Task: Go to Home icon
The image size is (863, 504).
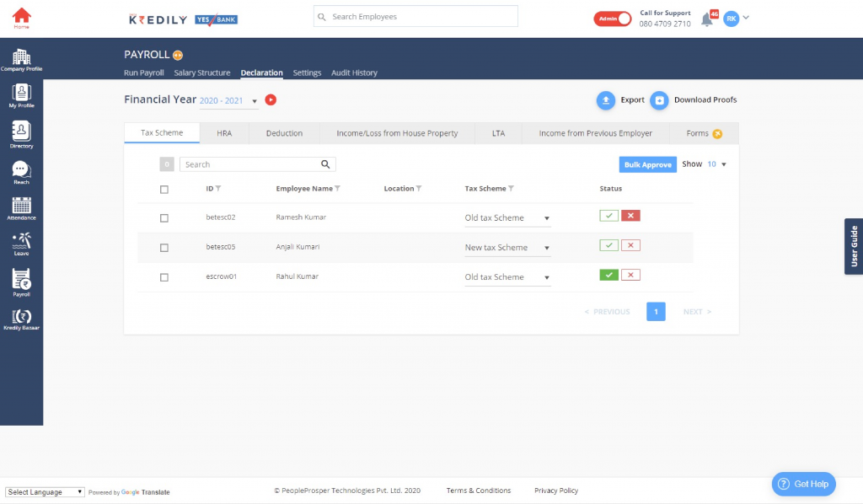Action: point(21,19)
